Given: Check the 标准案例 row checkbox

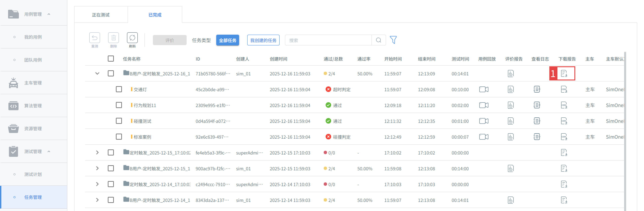Looking at the screenshot, I should (x=119, y=137).
